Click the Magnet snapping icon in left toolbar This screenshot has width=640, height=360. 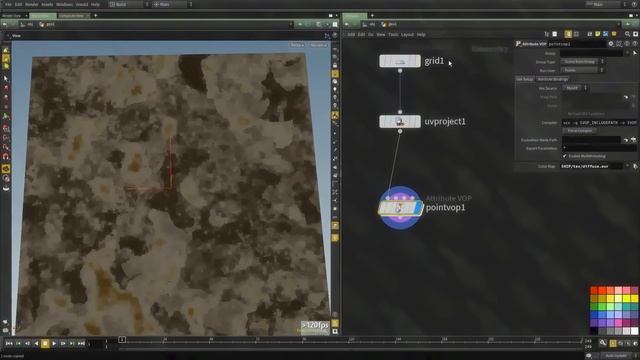[6, 156]
